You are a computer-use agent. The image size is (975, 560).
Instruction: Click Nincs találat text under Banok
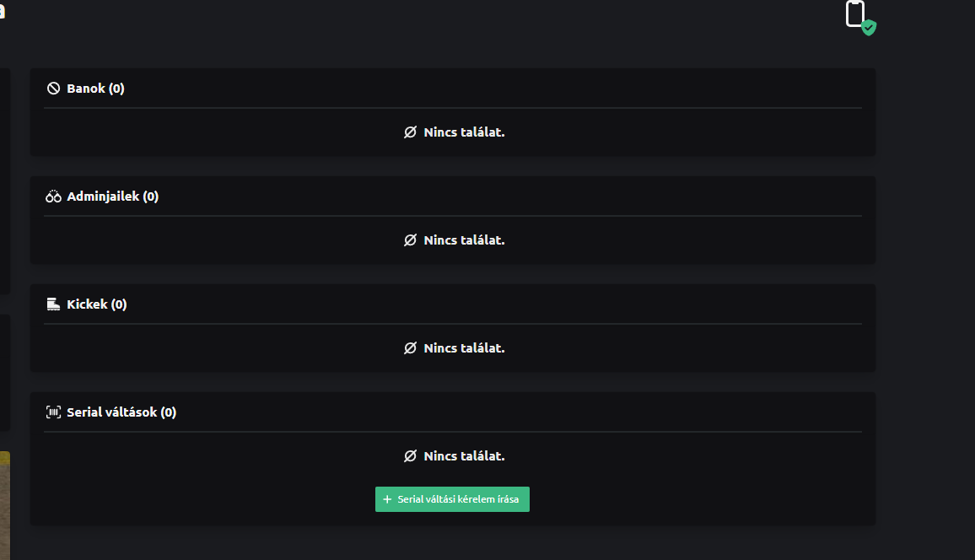(x=464, y=132)
